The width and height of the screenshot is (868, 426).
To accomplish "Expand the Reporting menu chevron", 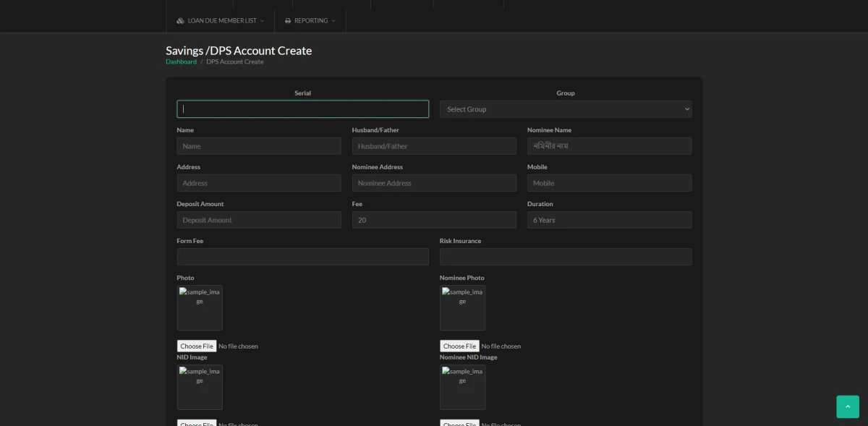I will 333,21.
